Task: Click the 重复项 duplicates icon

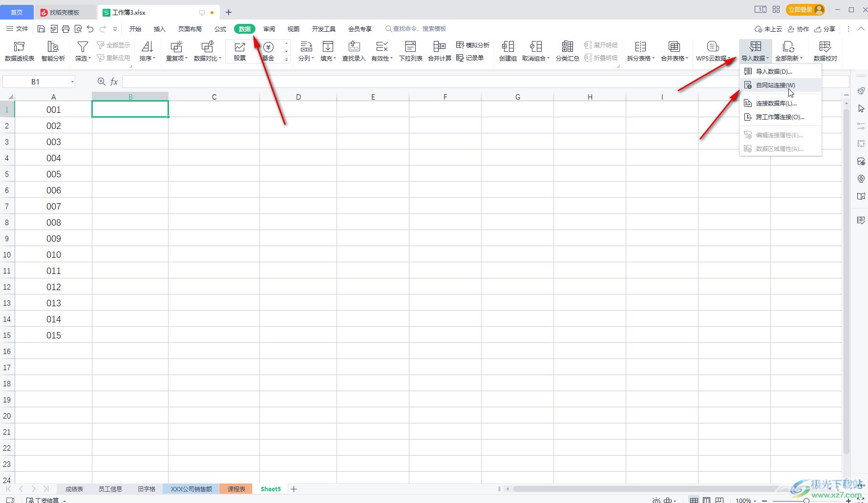Action: pos(176,46)
